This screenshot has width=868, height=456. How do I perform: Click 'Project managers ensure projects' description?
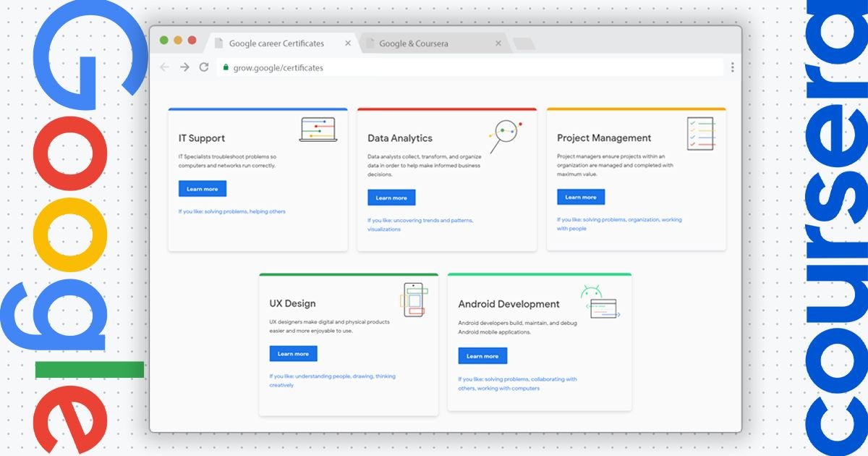tap(615, 164)
